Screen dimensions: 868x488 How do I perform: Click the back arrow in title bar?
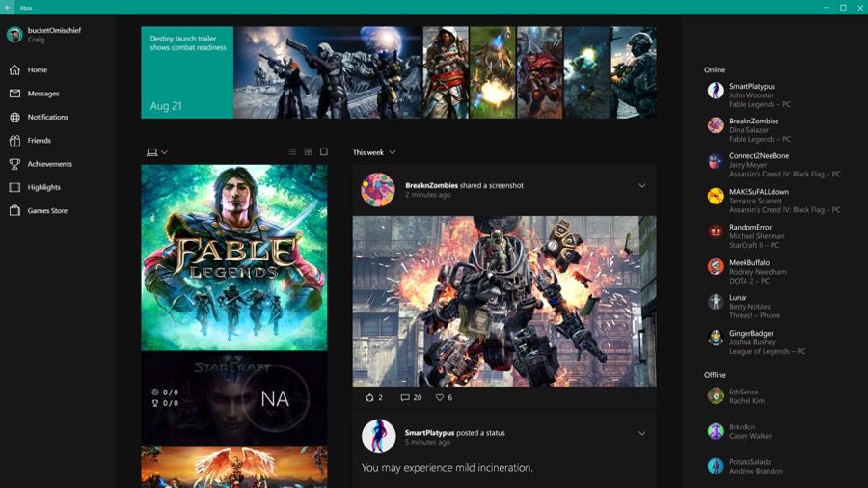(8, 7)
